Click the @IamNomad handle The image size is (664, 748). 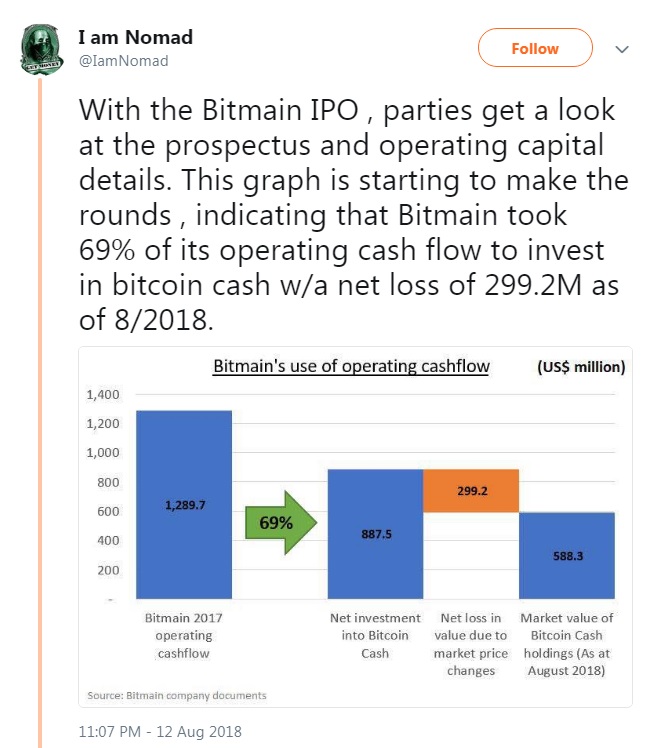[x=123, y=61]
